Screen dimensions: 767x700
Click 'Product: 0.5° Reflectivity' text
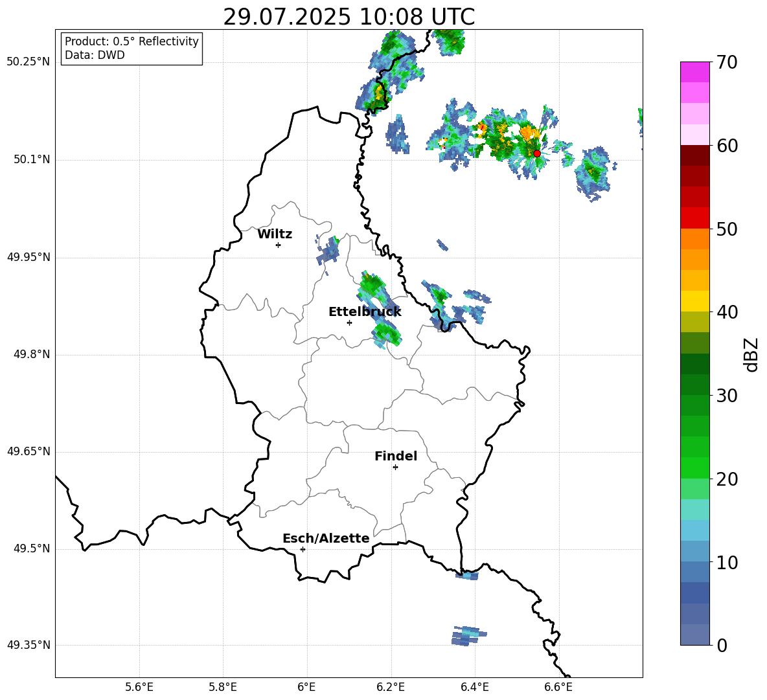click(132, 41)
